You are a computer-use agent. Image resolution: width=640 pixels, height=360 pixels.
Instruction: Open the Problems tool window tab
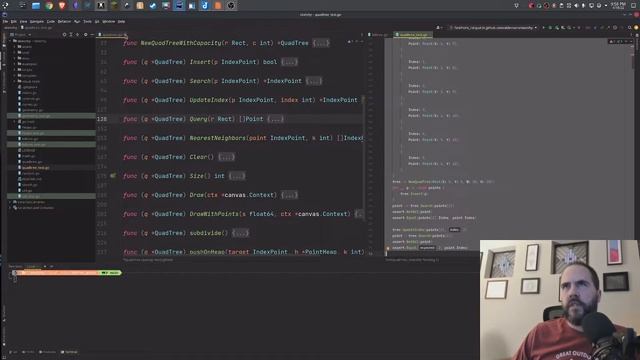[47, 352]
